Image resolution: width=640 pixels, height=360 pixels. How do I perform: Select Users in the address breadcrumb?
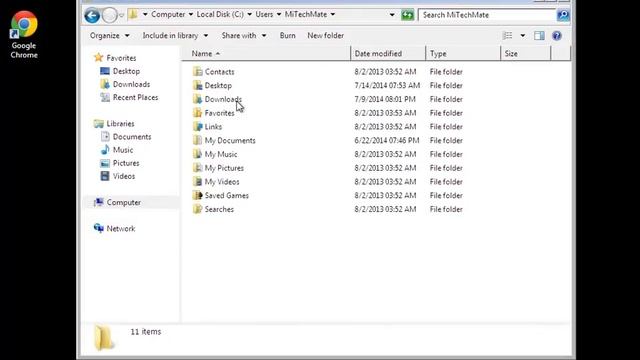tap(264, 14)
